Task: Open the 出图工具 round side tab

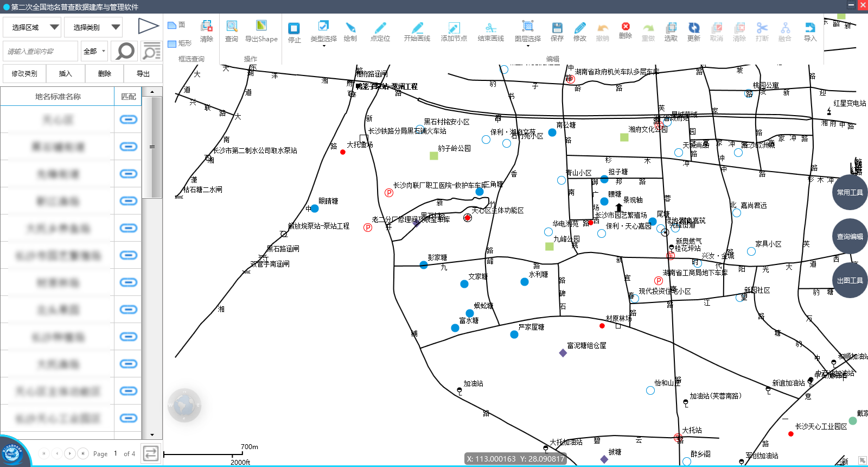Action: 850,280
